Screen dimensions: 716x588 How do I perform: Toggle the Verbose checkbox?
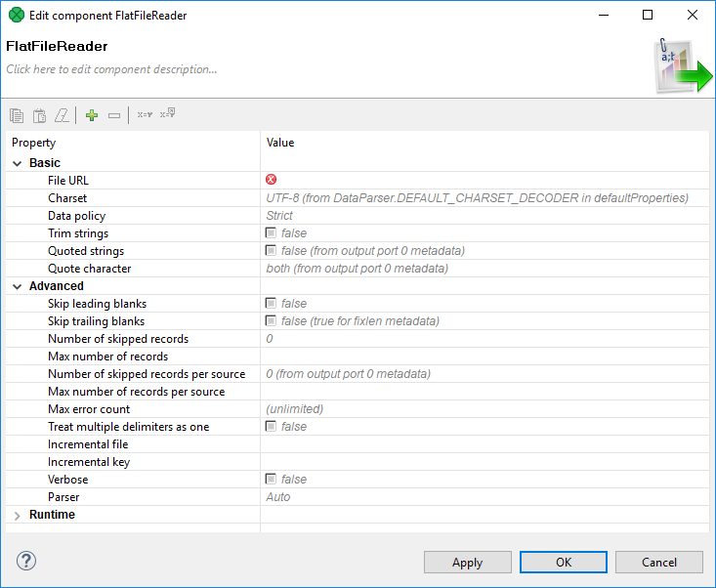(272, 480)
